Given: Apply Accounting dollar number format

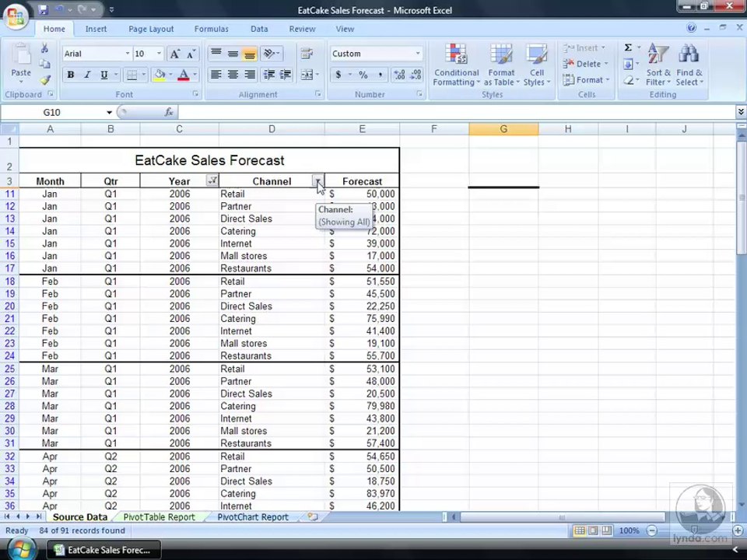Looking at the screenshot, I should tap(338, 75).
